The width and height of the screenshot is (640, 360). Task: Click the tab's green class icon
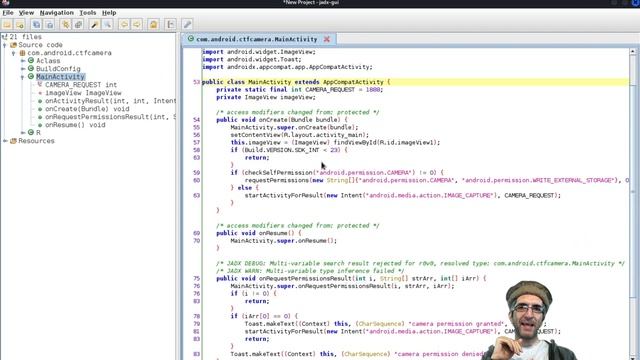click(x=191, y=39)
